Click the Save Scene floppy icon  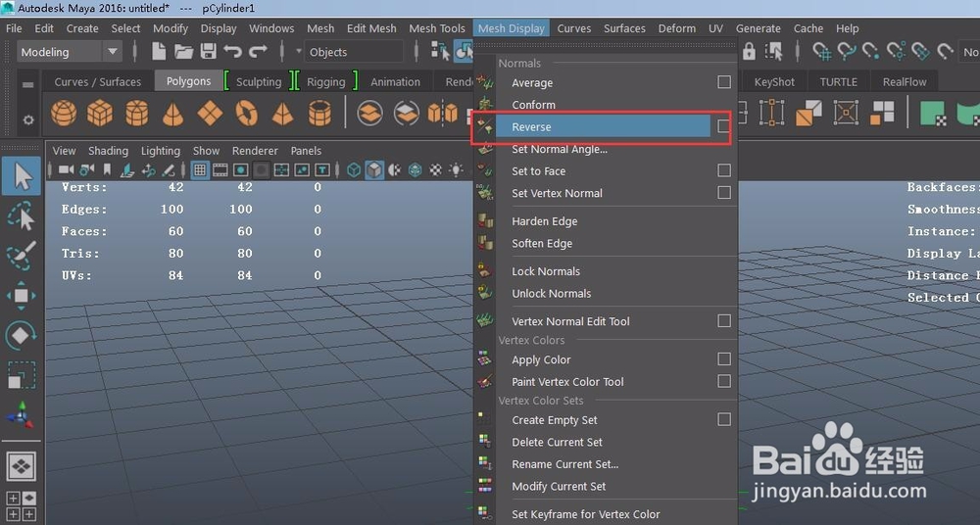tap(208, 51)
